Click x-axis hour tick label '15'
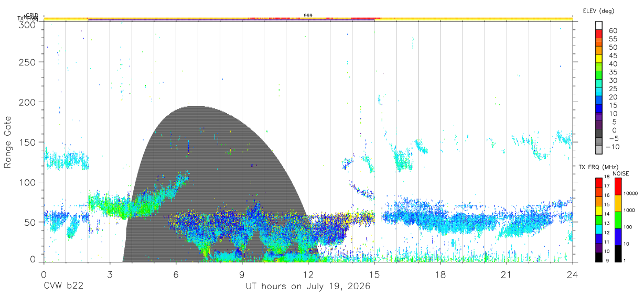The width and height of the screenshot is (644, 297). coord(374,274)
